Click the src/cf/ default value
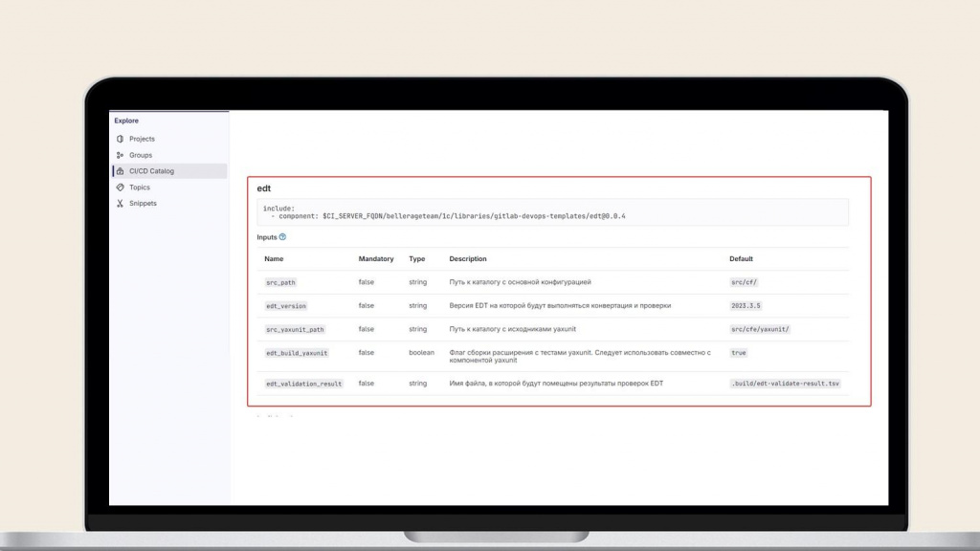Image resolution: width=980 pixels, height=551 pixels. [x=744, y=282]
